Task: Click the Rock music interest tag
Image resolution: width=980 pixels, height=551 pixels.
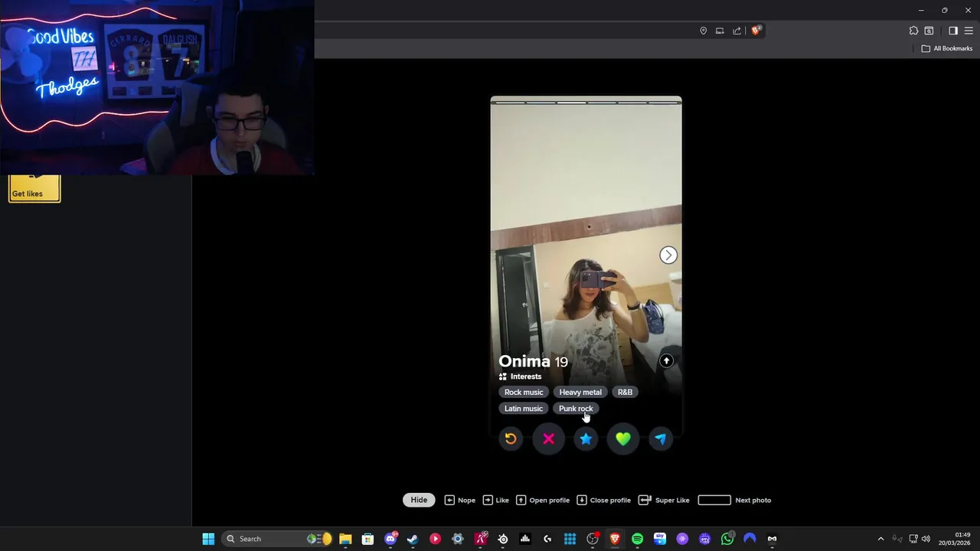Action: point(524,392)
